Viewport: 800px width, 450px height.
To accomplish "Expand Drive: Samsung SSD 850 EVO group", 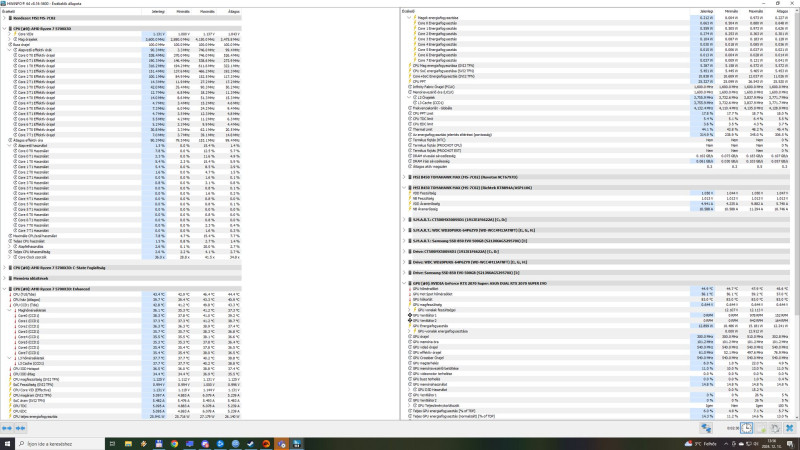I will [x=404, y=272].
